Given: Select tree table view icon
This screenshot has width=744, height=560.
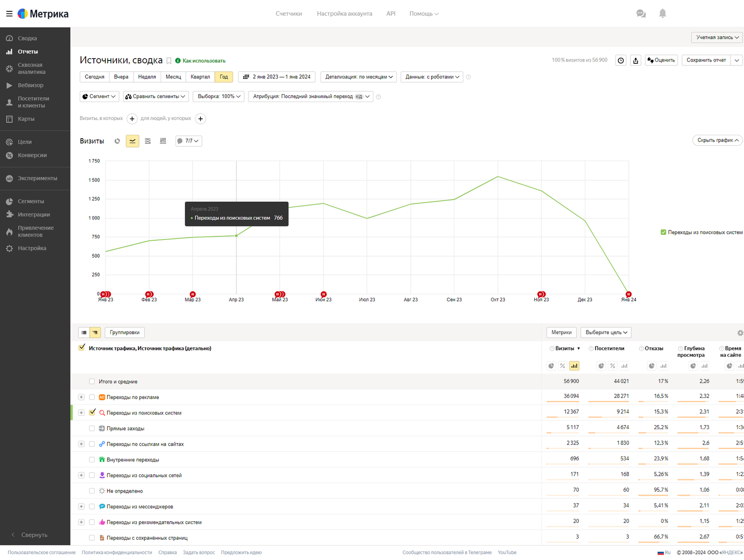Looking at the screenshot, I should click(95, 333).
